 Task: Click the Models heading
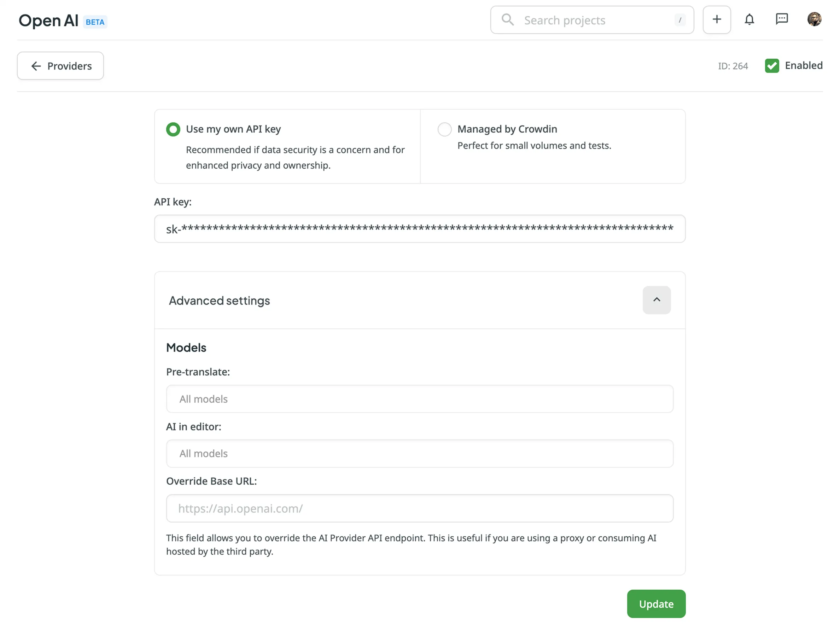coord(186,348)
